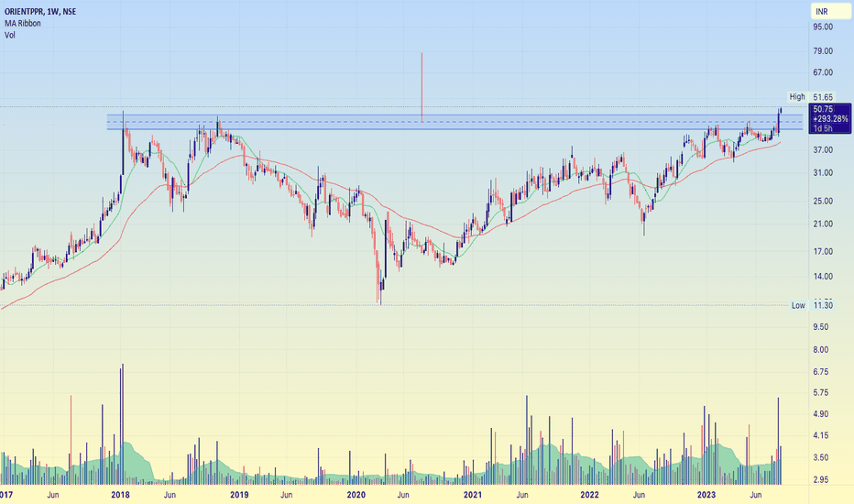Click the 3.50 price axis label
Image resolution: width=854 pixels, height=504 pixels.
coord(821,458)
